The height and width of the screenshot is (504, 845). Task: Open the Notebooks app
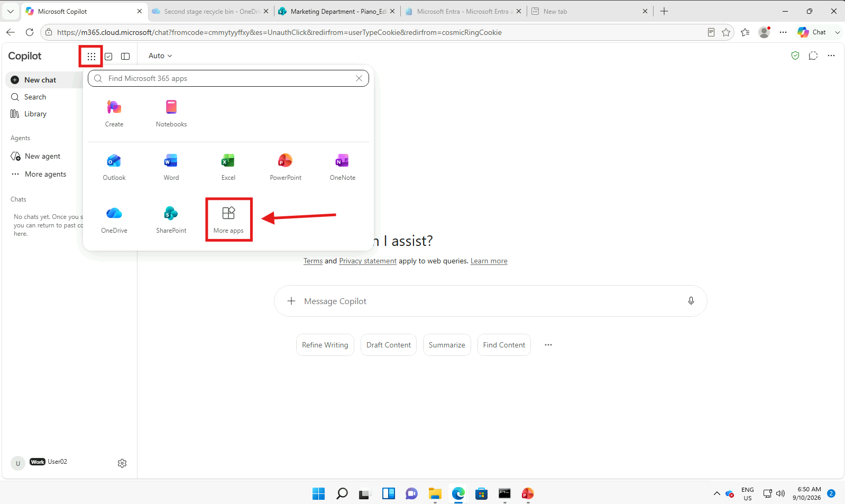(x=171, y=113)
